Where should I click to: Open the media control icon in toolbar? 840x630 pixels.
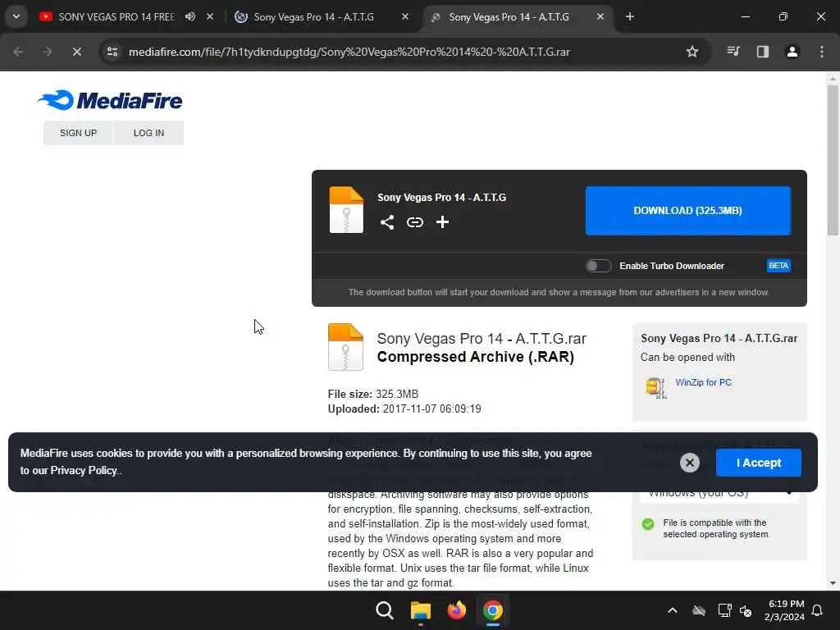coord(733,52)
